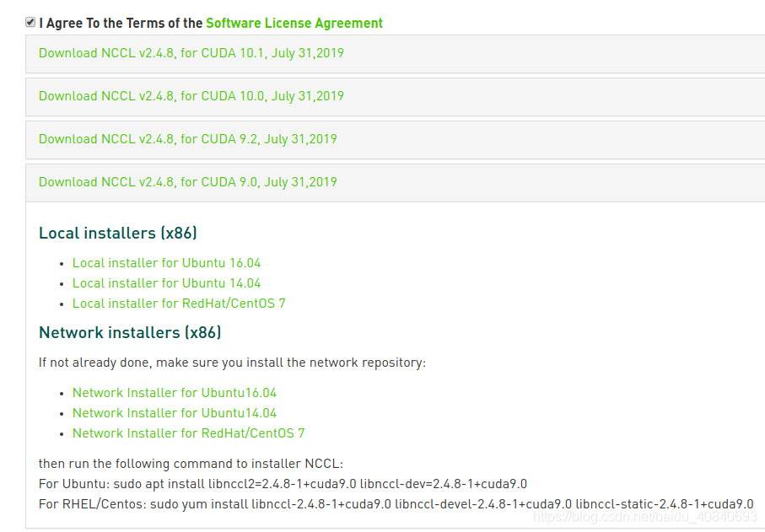Open Local installer for Ubuntu 16.04

[x=166, y=263]
